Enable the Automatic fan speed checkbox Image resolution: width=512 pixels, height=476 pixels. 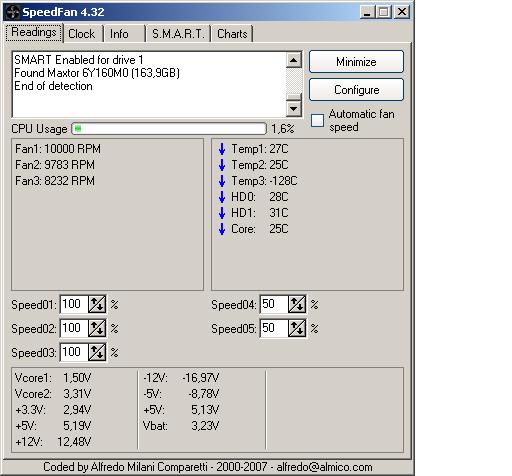317,120
